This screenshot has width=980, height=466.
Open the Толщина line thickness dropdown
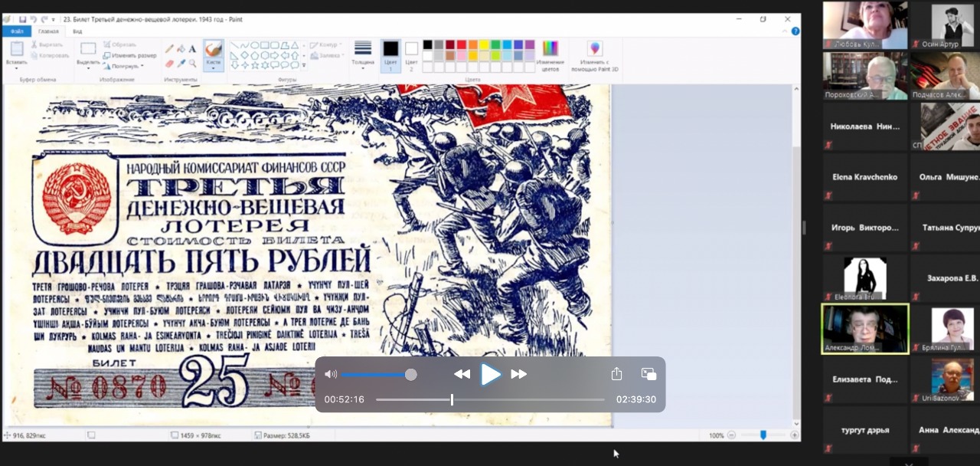[x=363, y=55]
